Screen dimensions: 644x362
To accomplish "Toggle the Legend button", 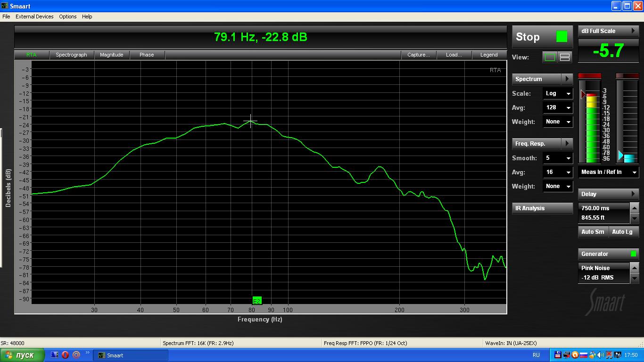I will coord(489,55).
